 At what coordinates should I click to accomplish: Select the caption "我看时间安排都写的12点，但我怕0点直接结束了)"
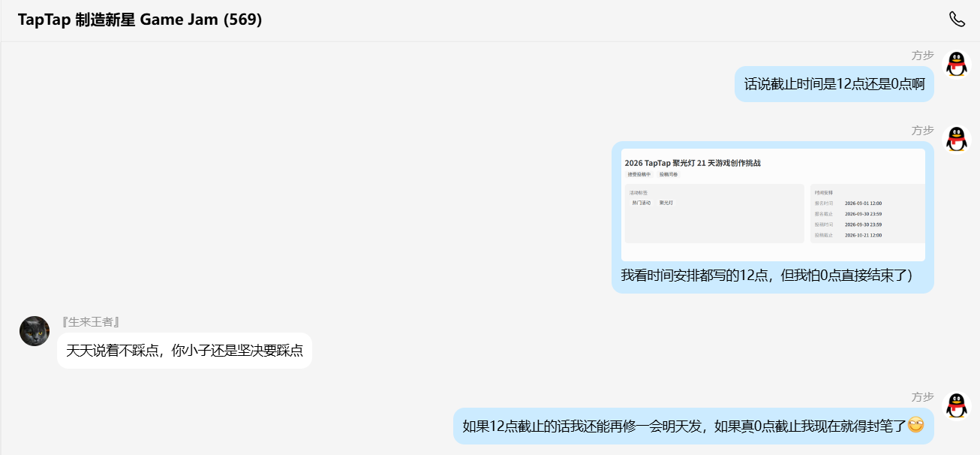point(766,275)
